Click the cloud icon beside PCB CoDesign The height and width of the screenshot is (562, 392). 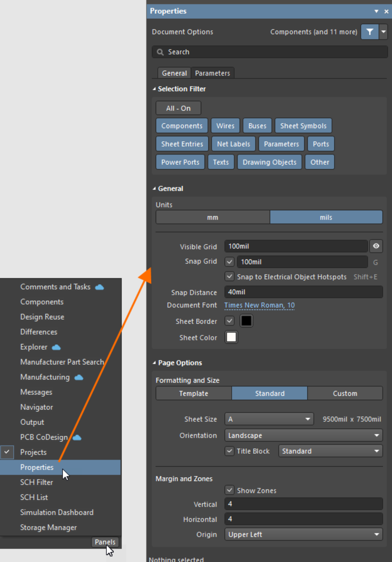(77, 437)
